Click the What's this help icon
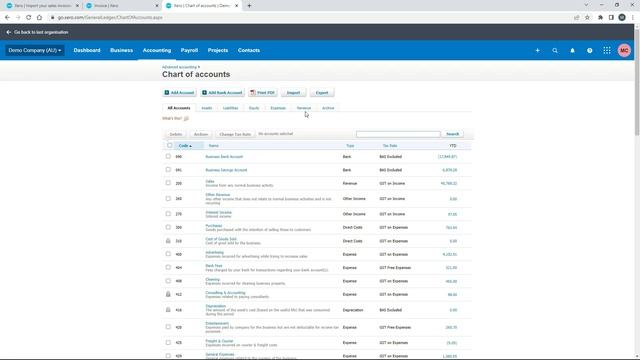The width and height of the screenshot is (640, 360). coord(186,119)
